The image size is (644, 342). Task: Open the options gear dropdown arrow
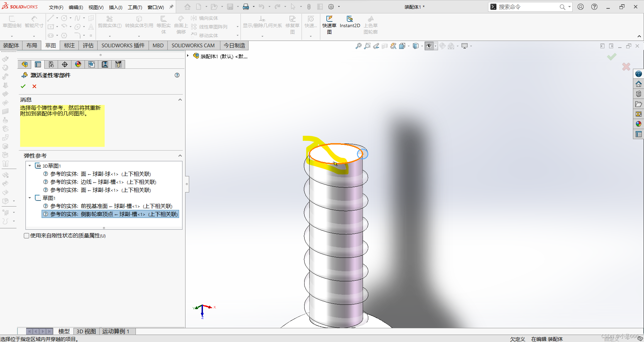(x=339, y=7)
